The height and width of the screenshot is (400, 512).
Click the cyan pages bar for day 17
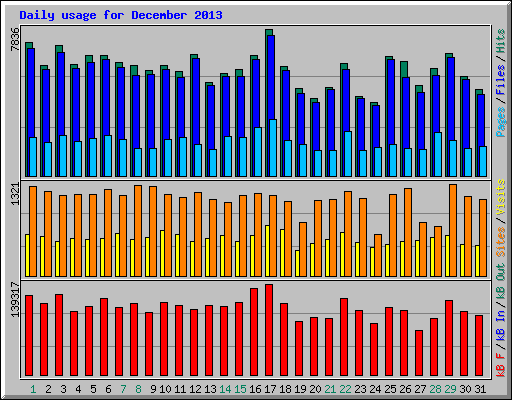click(273, 148)
